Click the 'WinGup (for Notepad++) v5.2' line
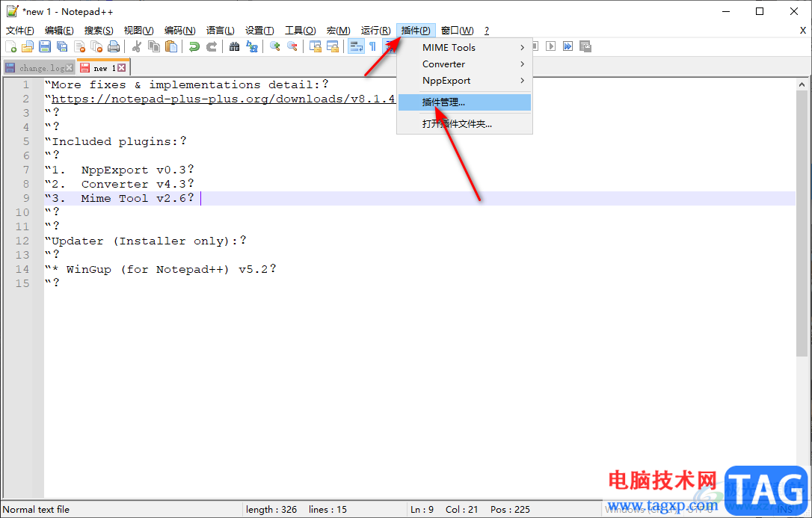 [x=161, y=269]
